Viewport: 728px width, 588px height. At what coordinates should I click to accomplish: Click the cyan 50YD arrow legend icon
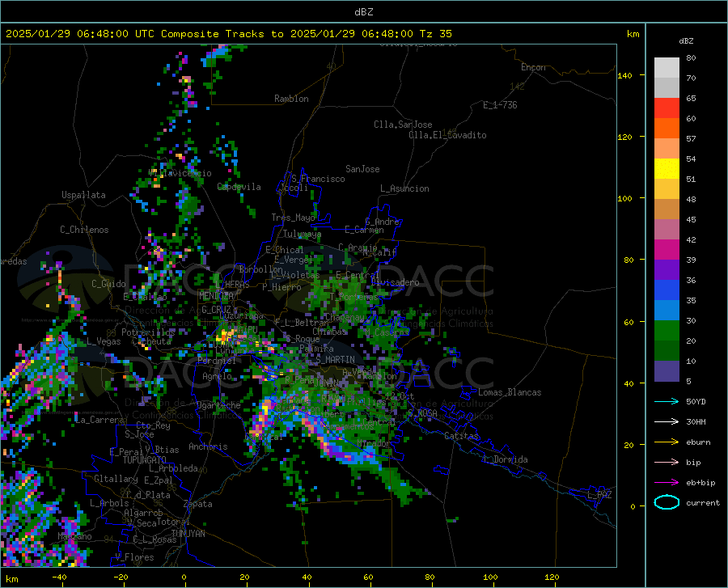pos(667,401)
